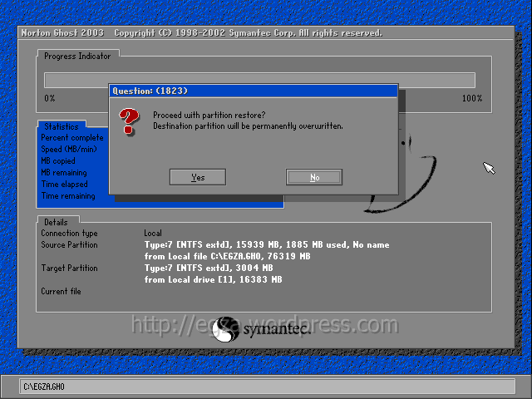Click 'from Local drive [1], 16383 MB'
Image resolution: width=532 pixels, height=399 pixels.
(x=213, y=279)
